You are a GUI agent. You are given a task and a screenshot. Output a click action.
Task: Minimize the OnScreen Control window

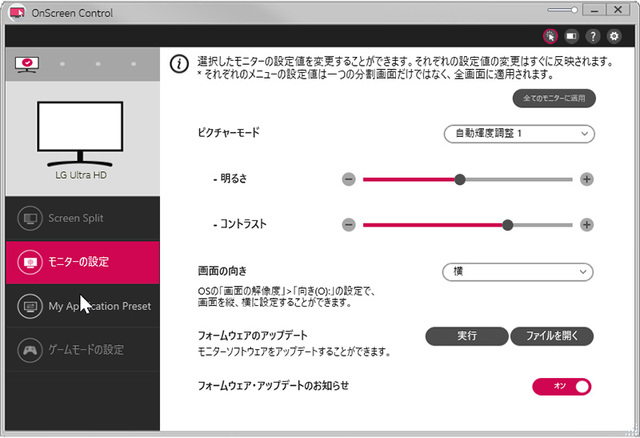click(594, 10)
